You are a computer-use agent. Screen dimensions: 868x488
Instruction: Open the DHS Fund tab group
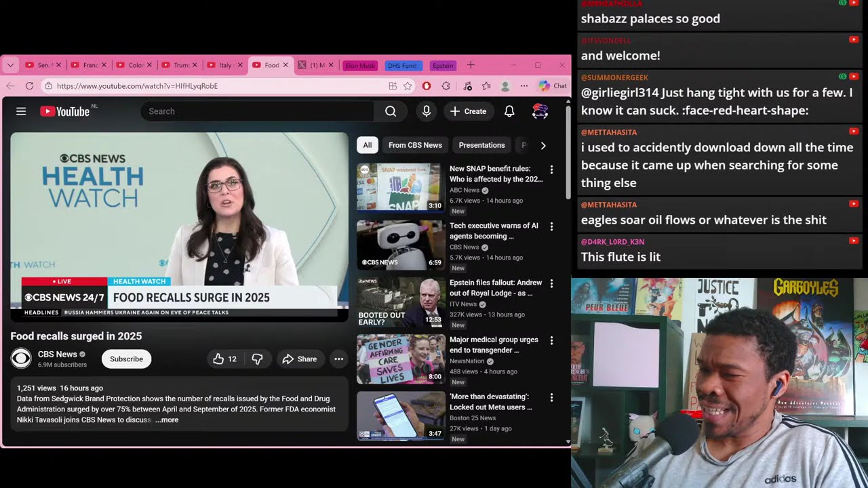(x=403, y=66)
